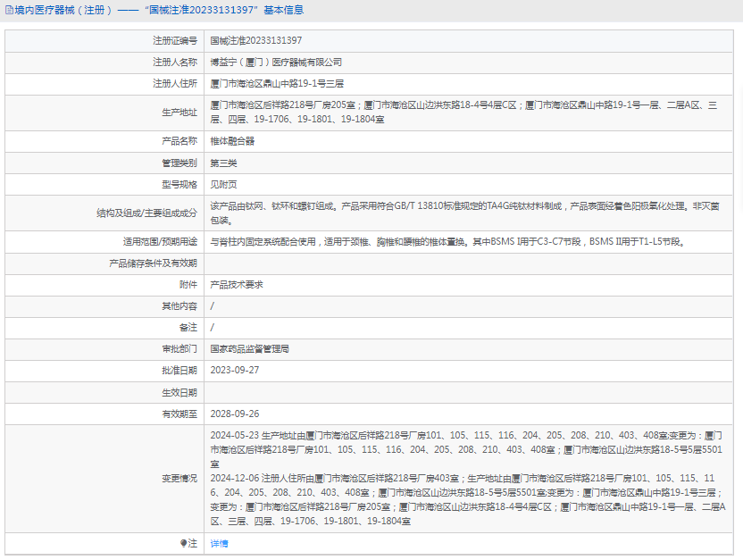Click the 生产地址 label
The width and height of the screenshot is (743, 560).
[179, 113]
